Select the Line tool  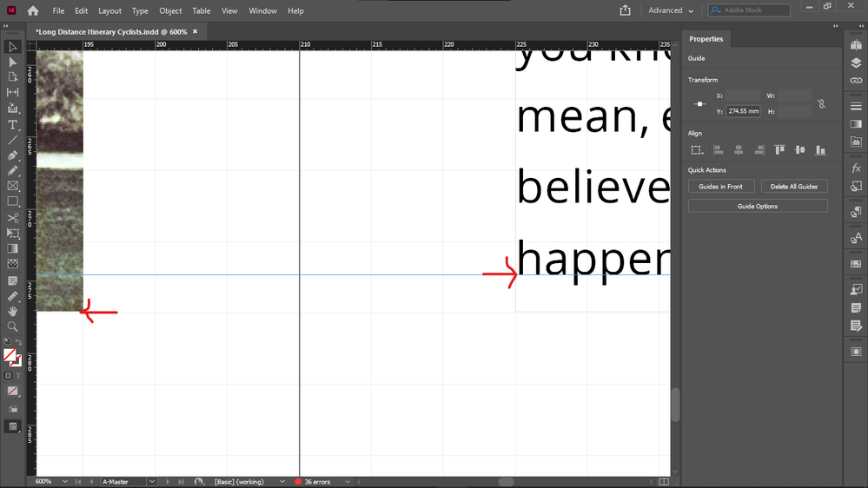click(x=13, y=140)
